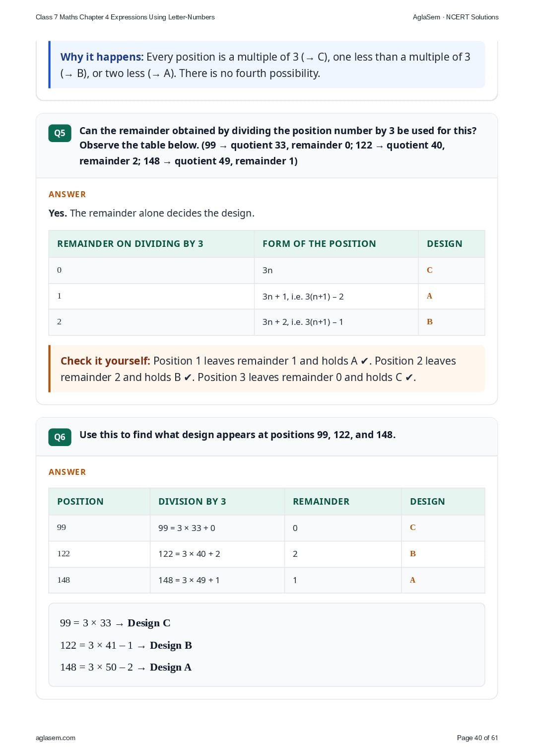Click design B in the remainder 2 row
Image resolution: width=534 pixels, height=756 pixels.
pos(430,322)
